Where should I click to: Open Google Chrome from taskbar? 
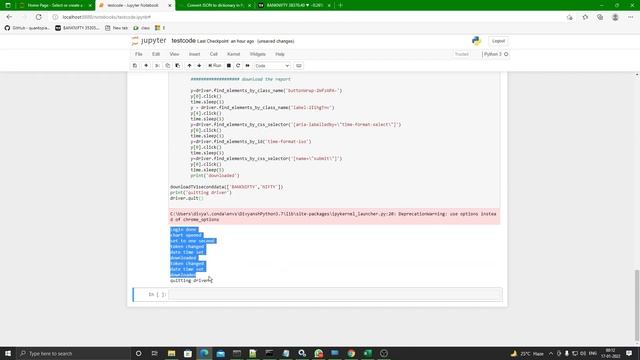click(351, 353)
